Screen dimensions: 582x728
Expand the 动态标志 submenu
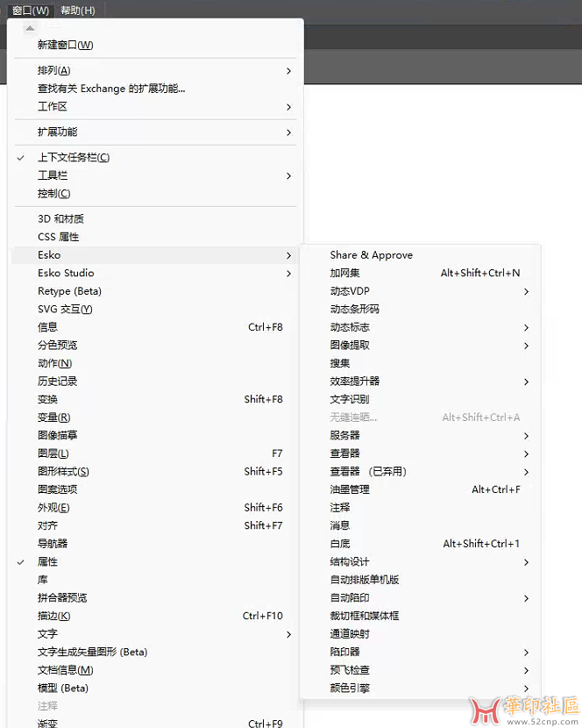point(420,327)
